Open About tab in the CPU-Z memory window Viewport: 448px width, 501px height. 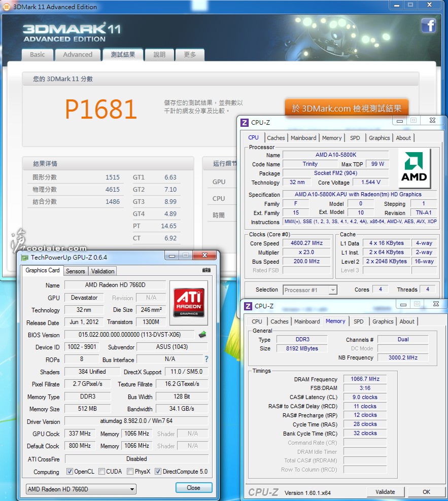click(407, 321)
